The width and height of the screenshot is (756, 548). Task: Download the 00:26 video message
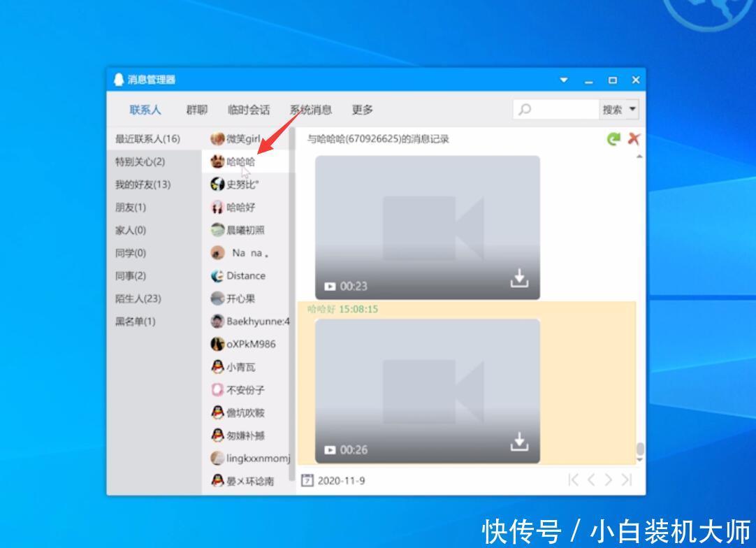(520, 442)
